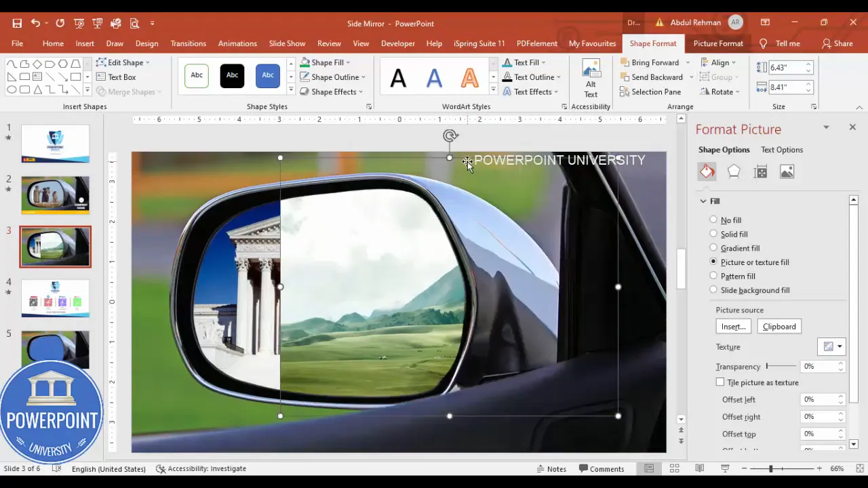
Task: Open the Shape Effects dropdown
Action: click(x=361, y=91)
